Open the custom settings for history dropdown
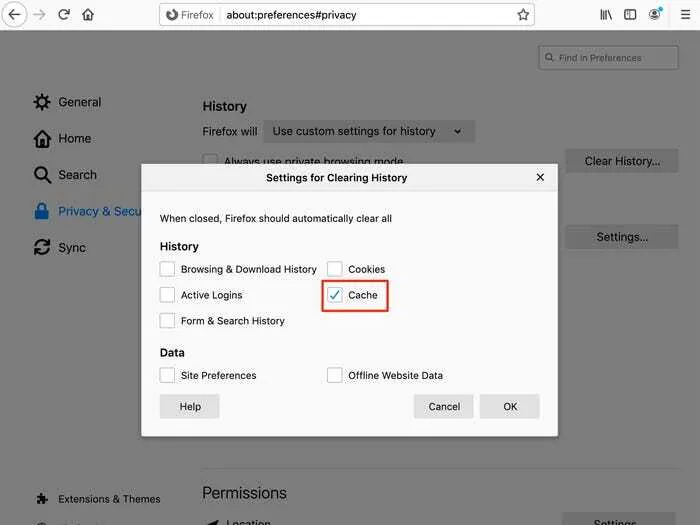The height and width of the screenshot is (525, 700). tap(369, 131)
